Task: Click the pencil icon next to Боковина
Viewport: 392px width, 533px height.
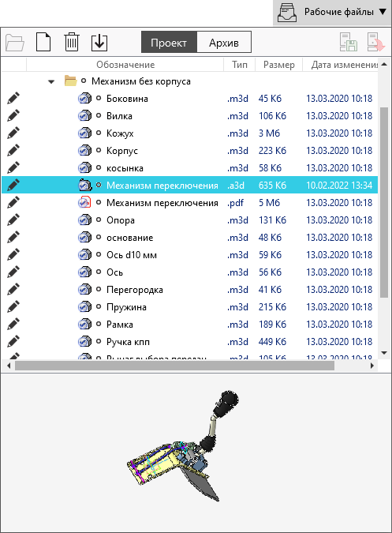Action: coord(13,98)
